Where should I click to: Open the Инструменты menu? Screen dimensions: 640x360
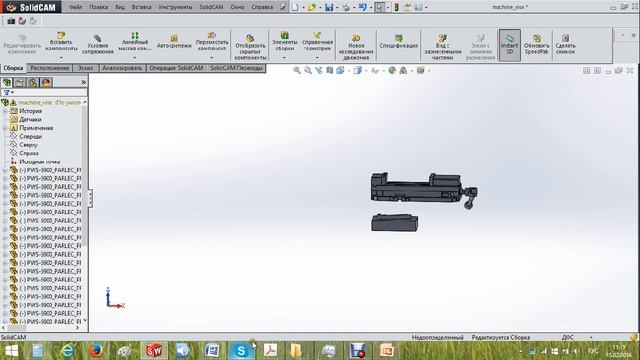point(175,7)
